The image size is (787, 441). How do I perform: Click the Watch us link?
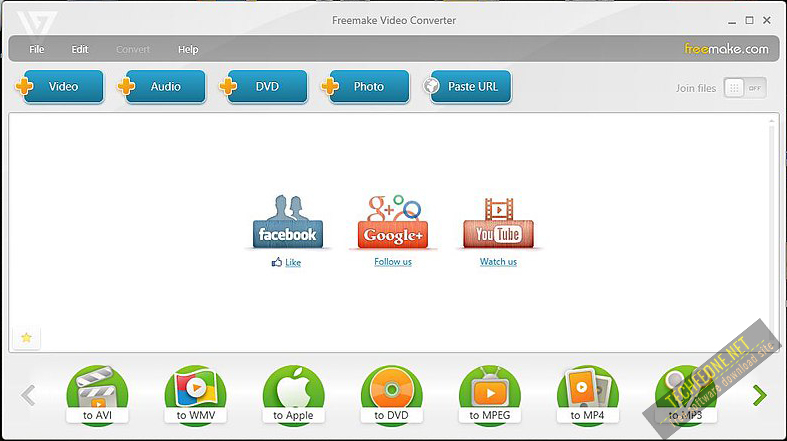(498, 261)
